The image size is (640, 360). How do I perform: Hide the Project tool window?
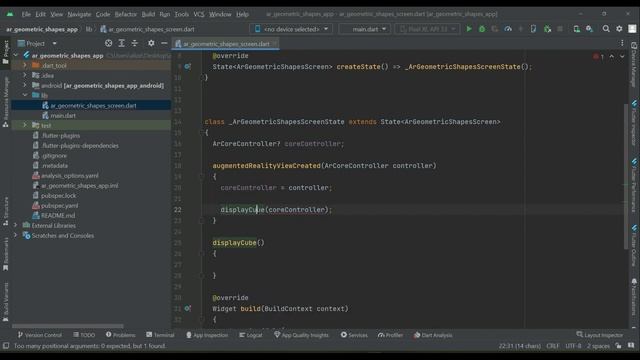164,43
